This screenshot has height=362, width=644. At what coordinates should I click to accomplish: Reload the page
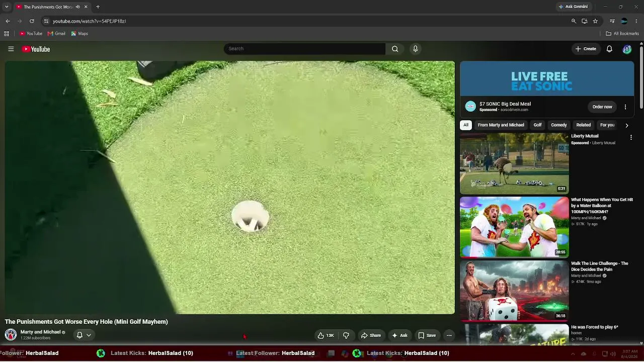pos(32,21)
